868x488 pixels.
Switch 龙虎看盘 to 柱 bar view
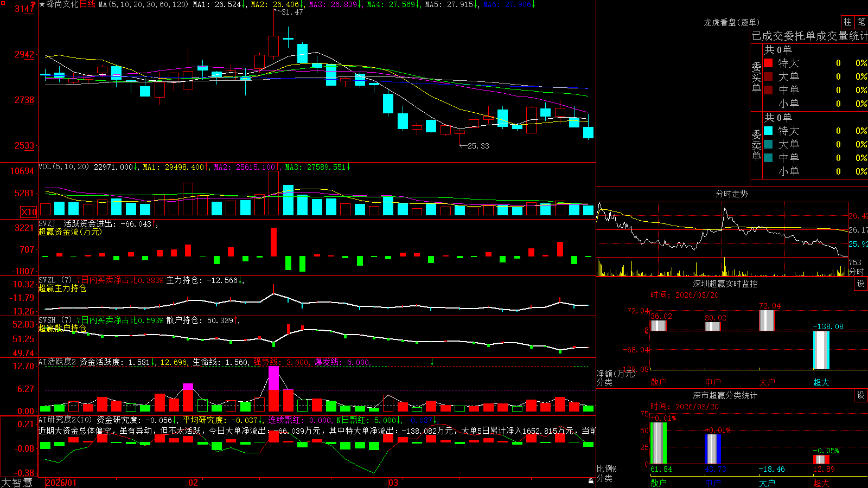tap(847, 22)
